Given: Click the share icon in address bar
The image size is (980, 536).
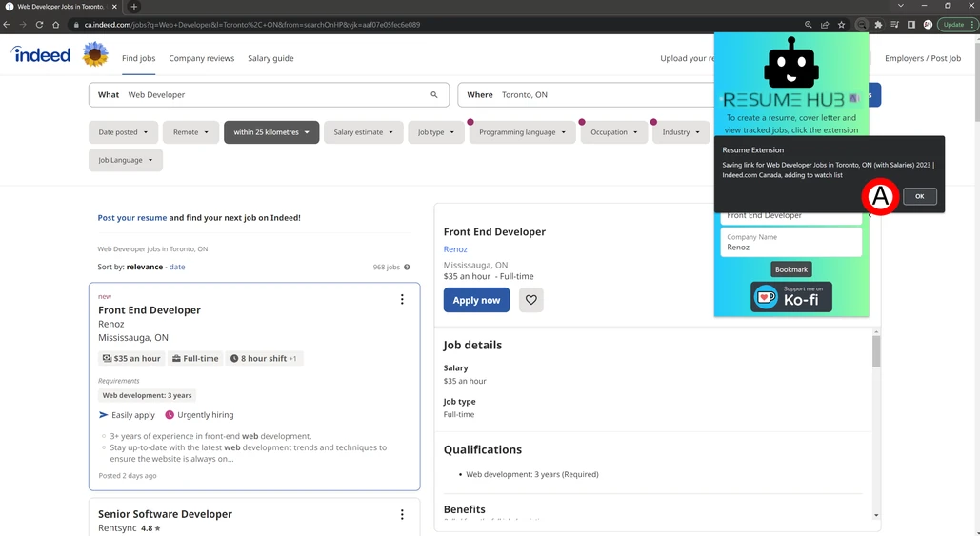Looking at the screenshot, I should coord(825,25).
